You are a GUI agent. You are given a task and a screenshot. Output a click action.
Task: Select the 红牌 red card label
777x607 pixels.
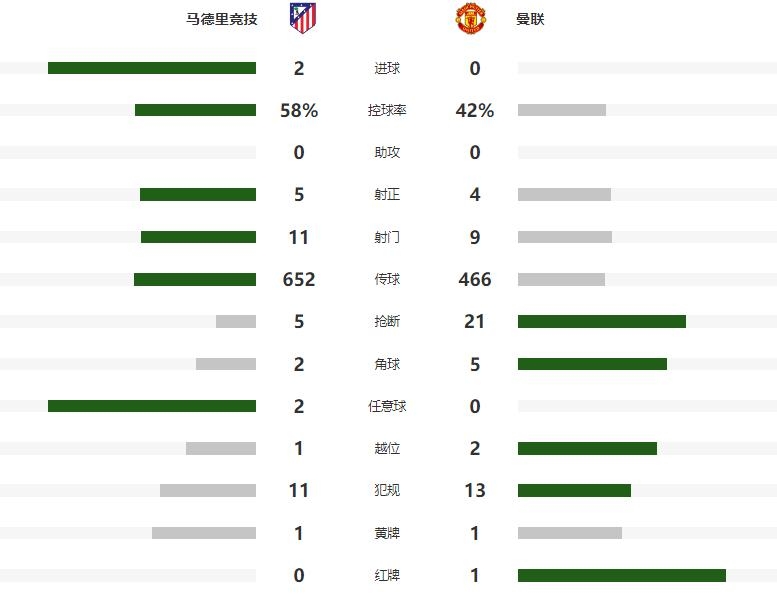coord(387,575)
